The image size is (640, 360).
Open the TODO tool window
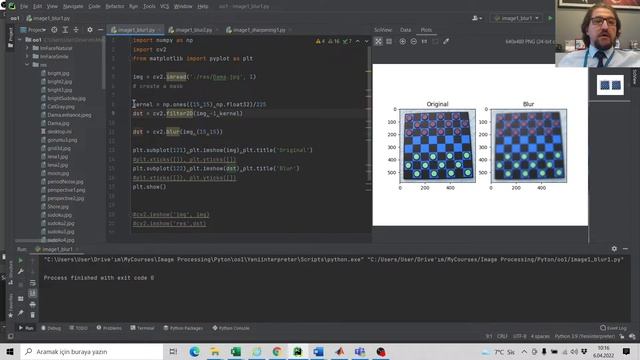[78, 328]
